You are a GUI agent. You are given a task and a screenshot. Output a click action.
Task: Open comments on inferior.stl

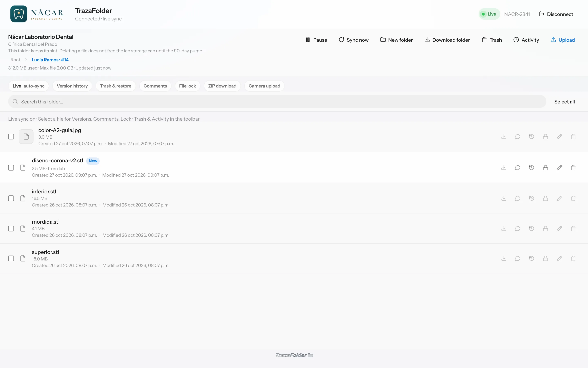[518, 198]
